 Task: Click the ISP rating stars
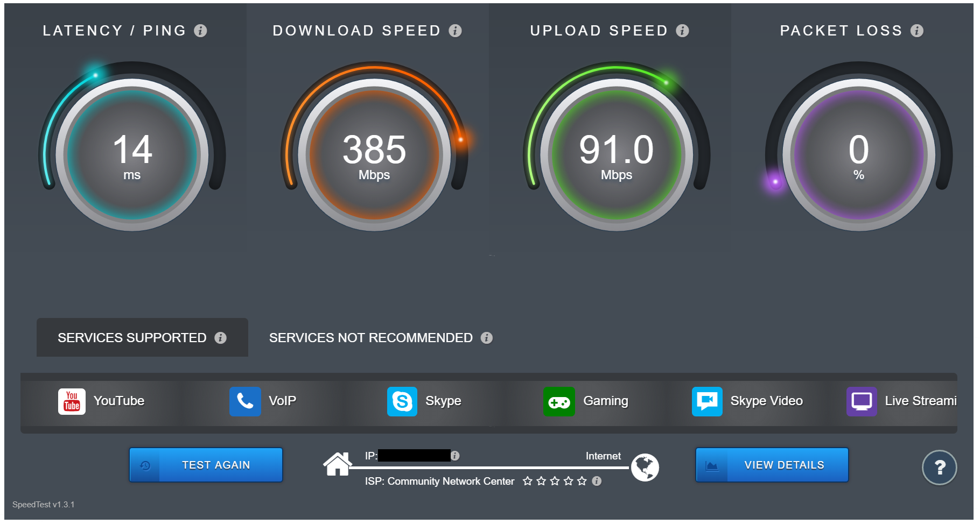pos(555,481)
